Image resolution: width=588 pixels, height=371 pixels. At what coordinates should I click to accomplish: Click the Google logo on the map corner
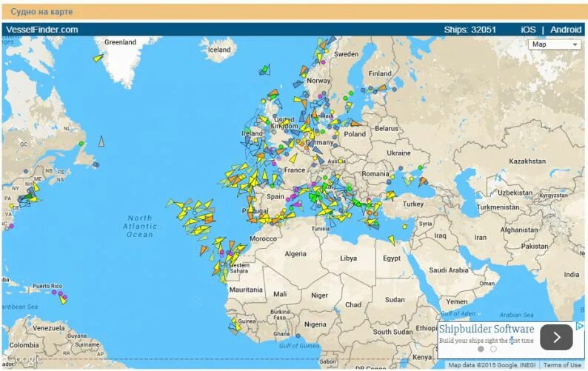coord(23,360)
